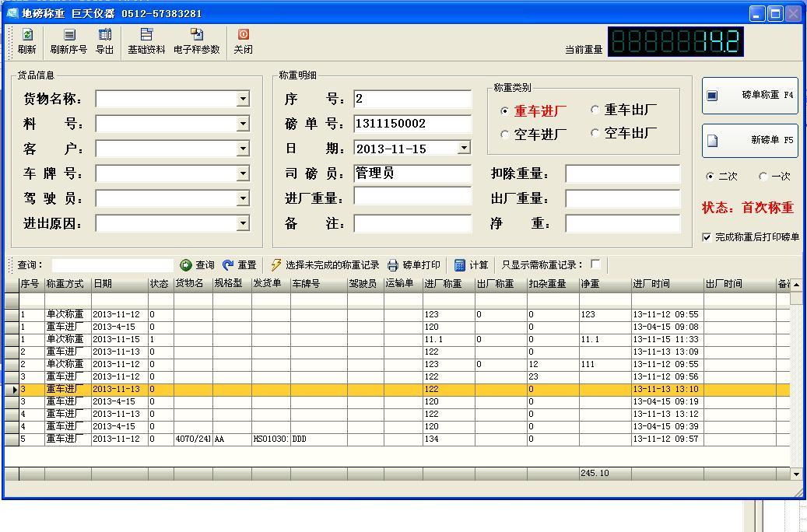This screenshot has width=807, height=532.
Task: Open the 车牌号 dropdown list
Action: click(243, 173)
